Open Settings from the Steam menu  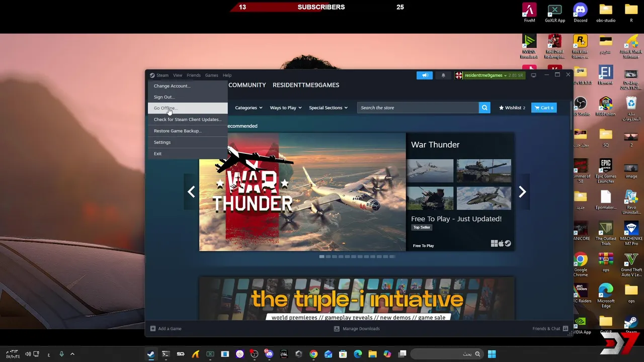[188, 142]
